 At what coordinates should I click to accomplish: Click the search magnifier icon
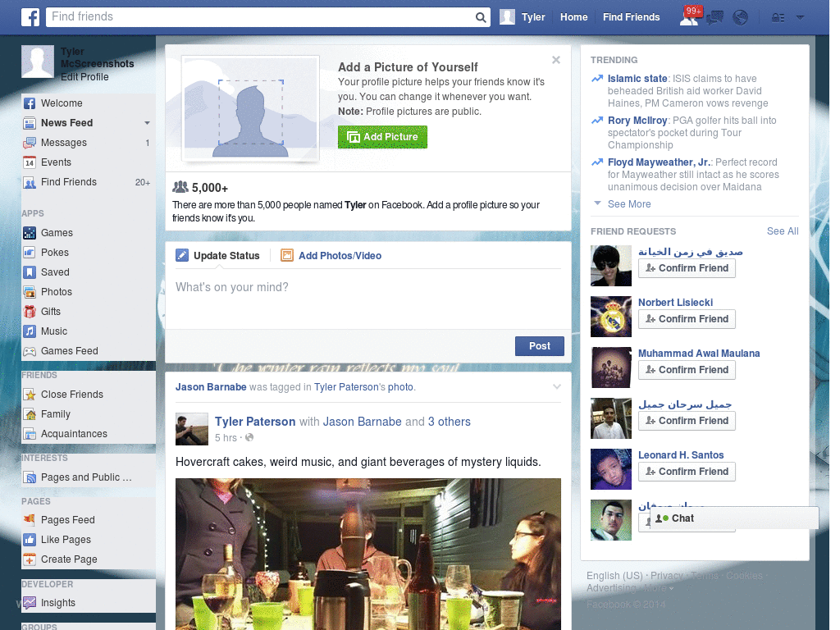(481, 17)
